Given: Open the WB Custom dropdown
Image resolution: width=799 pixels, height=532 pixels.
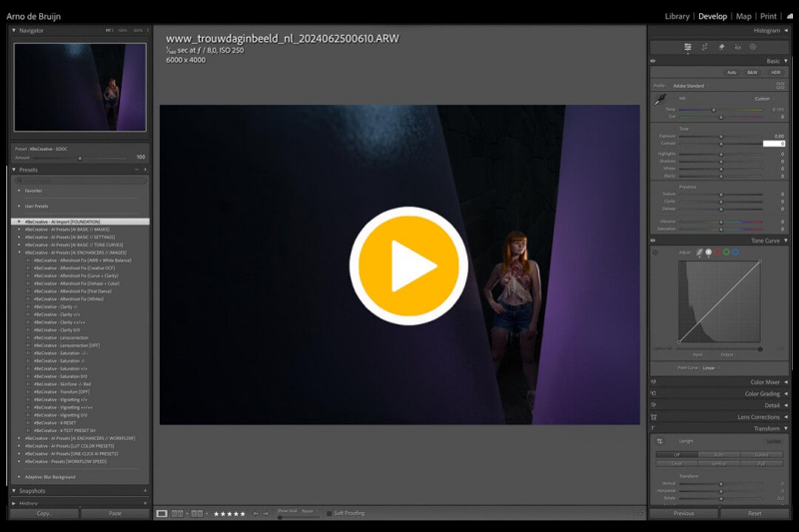Looking at the screenshot, I should 764,99.
